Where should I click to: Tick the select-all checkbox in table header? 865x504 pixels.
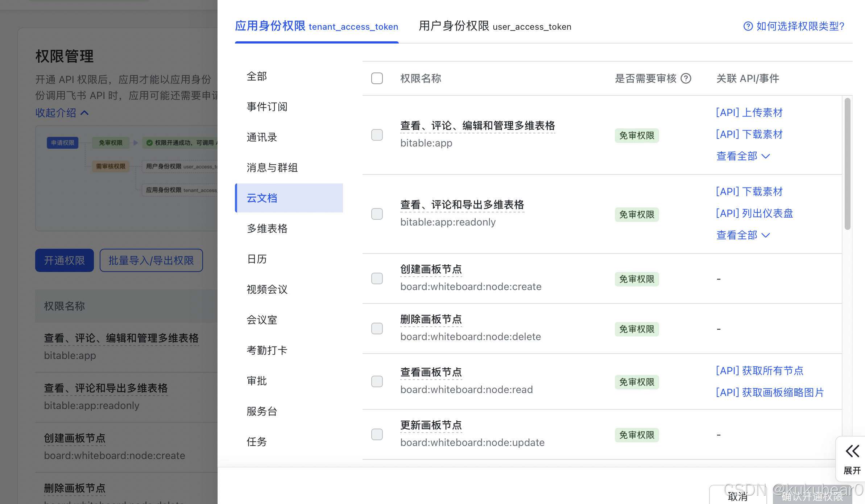(377, 78)
